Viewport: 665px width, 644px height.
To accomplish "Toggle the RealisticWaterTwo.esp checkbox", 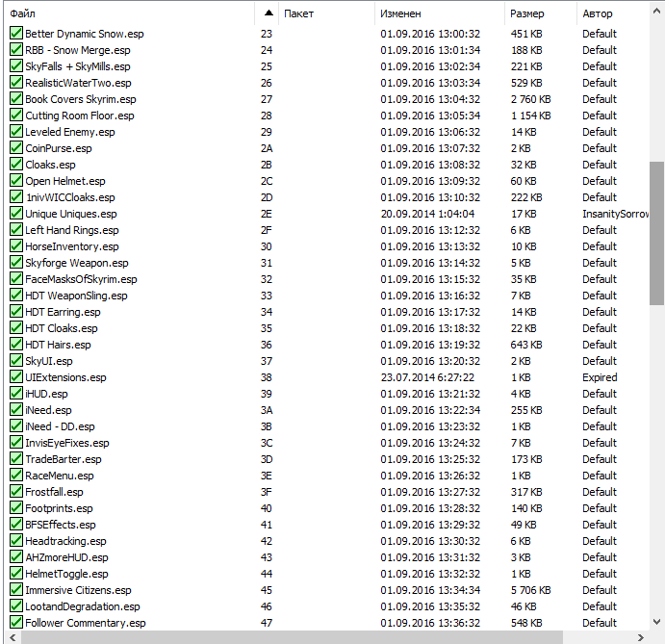I will (x=16, y=82).
